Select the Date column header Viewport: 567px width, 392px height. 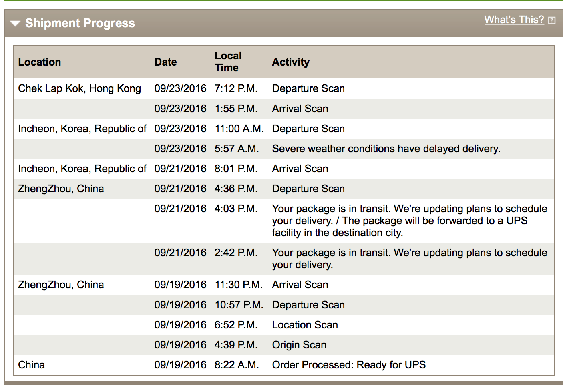(x=166, y=62)
